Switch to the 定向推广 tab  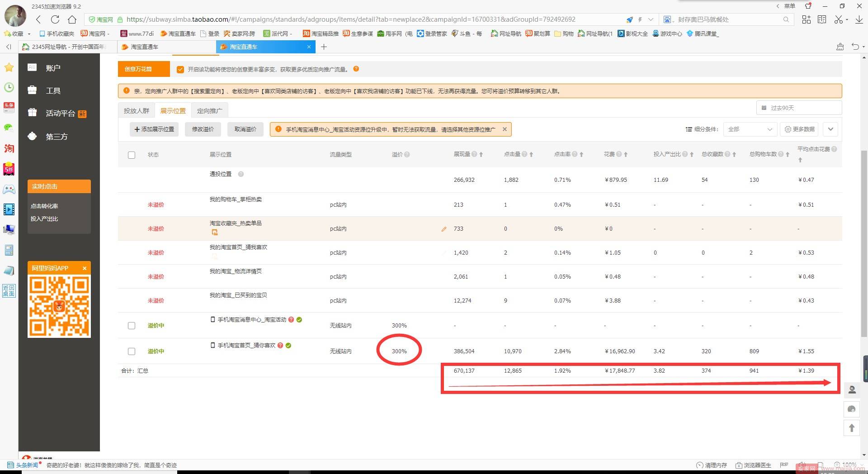point(210,111)
